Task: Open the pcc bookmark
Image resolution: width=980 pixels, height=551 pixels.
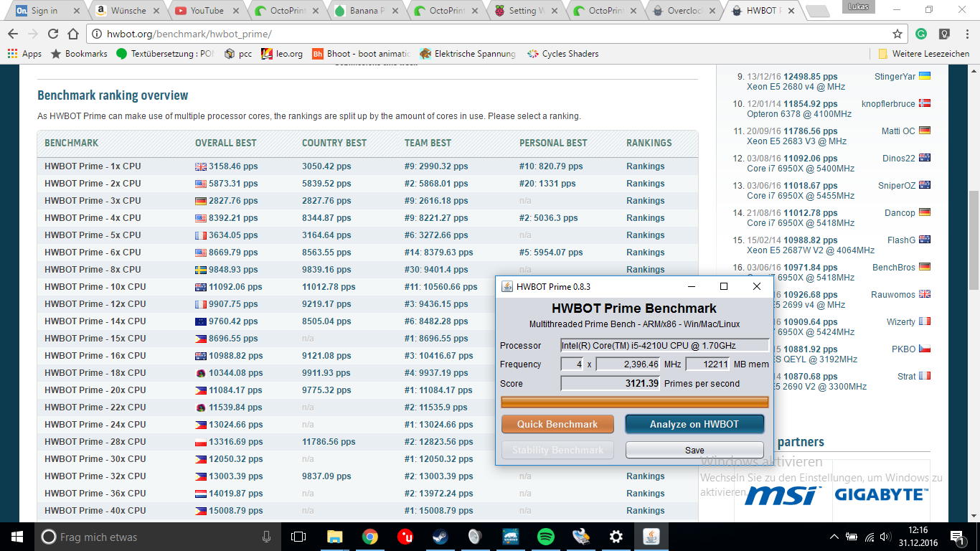Action: pos(238,54)
